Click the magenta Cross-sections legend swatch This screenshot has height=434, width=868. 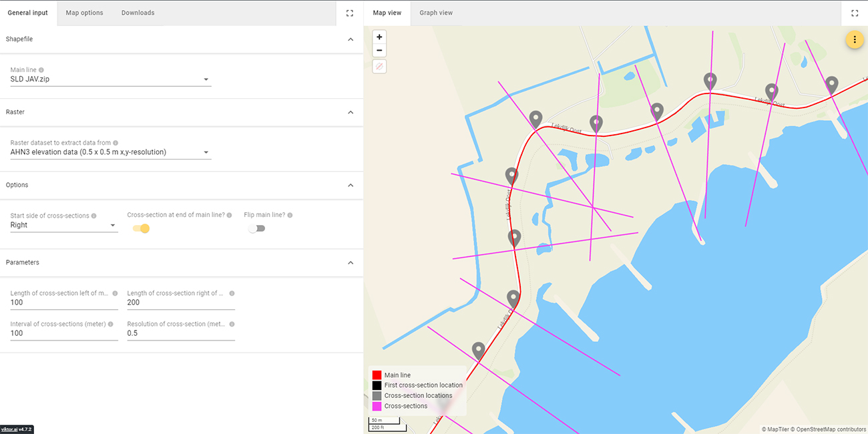[377, 406]
